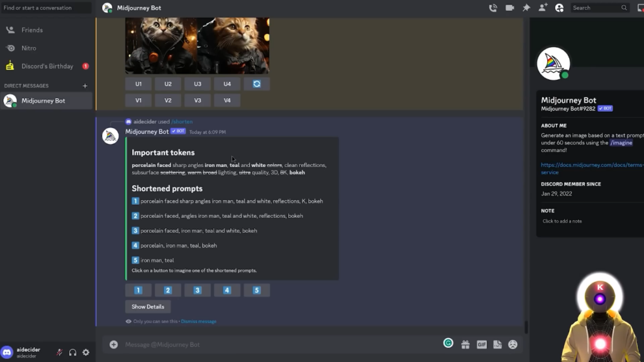The image size is (644, 362).
Task: Click the aidecider username panel
Action: [29, 352]
